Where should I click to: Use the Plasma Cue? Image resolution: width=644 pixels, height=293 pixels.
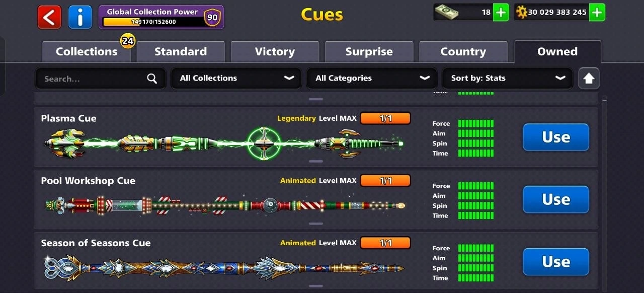click(556, 137)
